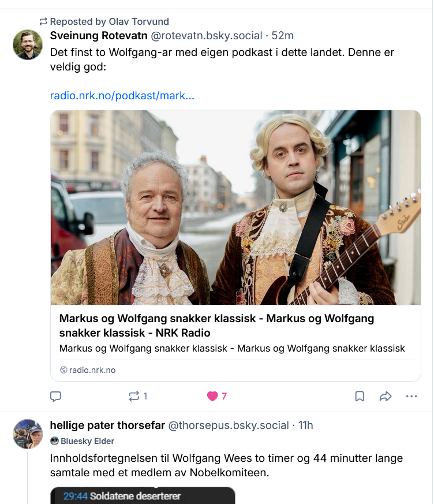Screen dimensions: 434x504
Task: Repost the Wolfgang podcast post
Action: [x=134, y=396]
